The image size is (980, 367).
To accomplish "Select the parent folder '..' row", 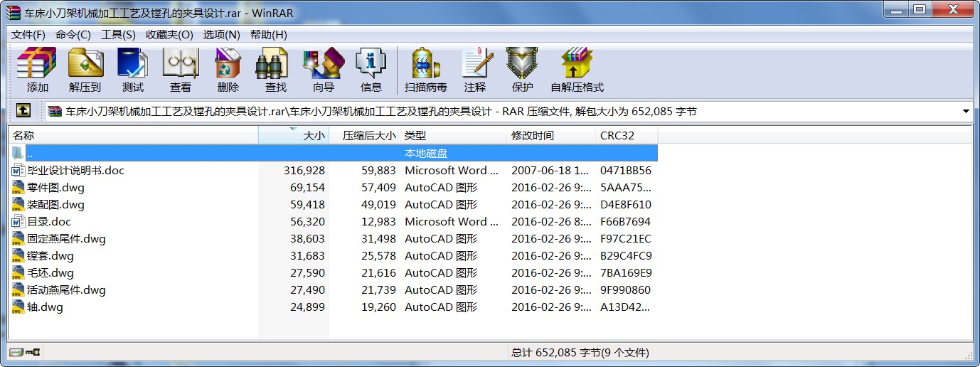I will click(333, 153).
